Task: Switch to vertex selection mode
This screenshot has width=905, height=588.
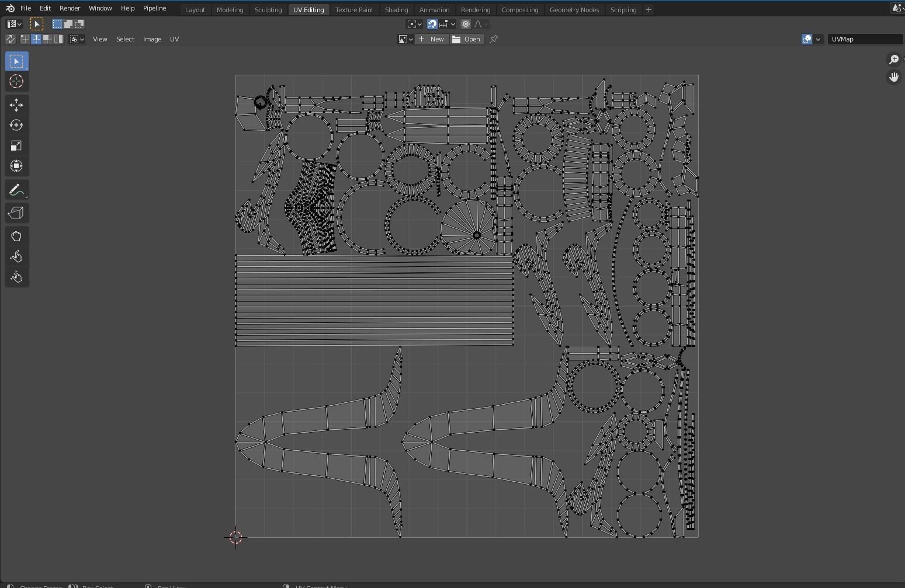Action: 25,39
